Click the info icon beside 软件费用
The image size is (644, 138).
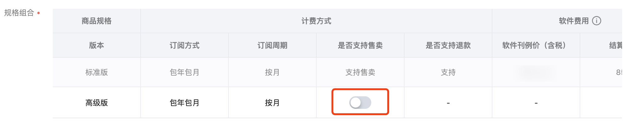[596, 21]
